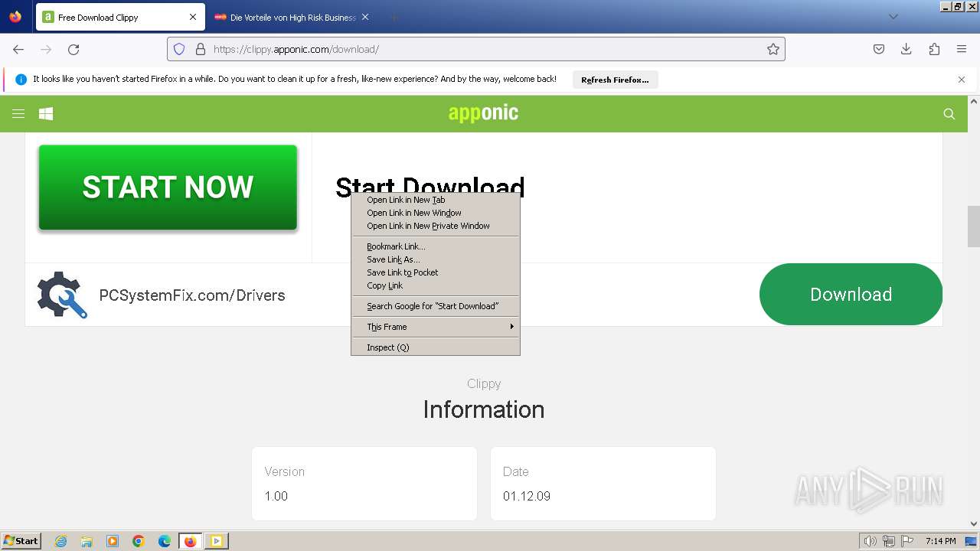Click the network tray icon

[x=889, y=541]
